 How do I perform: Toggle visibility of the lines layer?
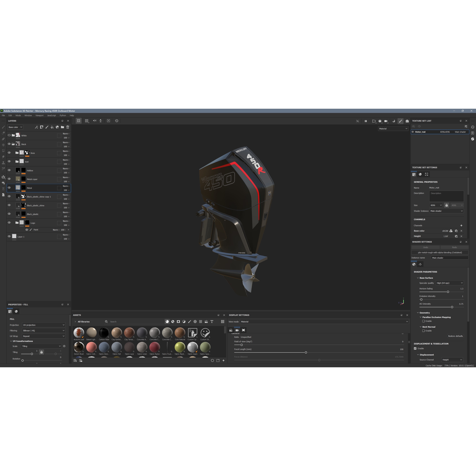9,153
